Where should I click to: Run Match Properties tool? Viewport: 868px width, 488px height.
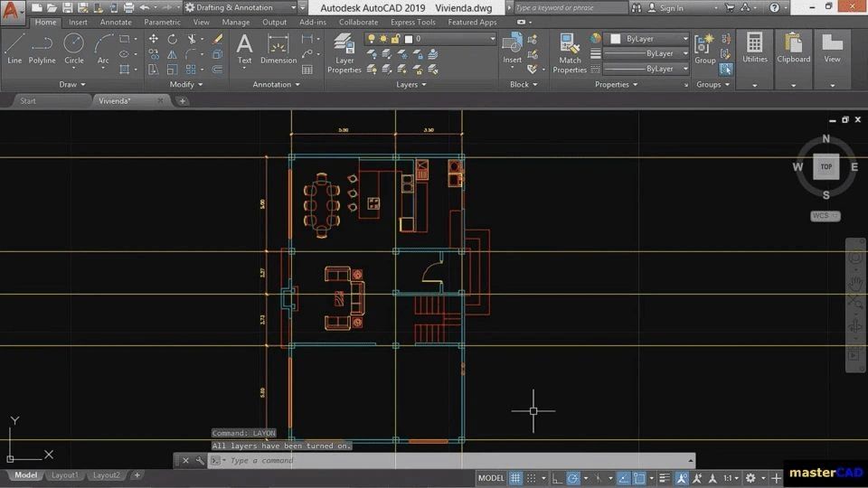pyautogui.click(x=569, y=53)
